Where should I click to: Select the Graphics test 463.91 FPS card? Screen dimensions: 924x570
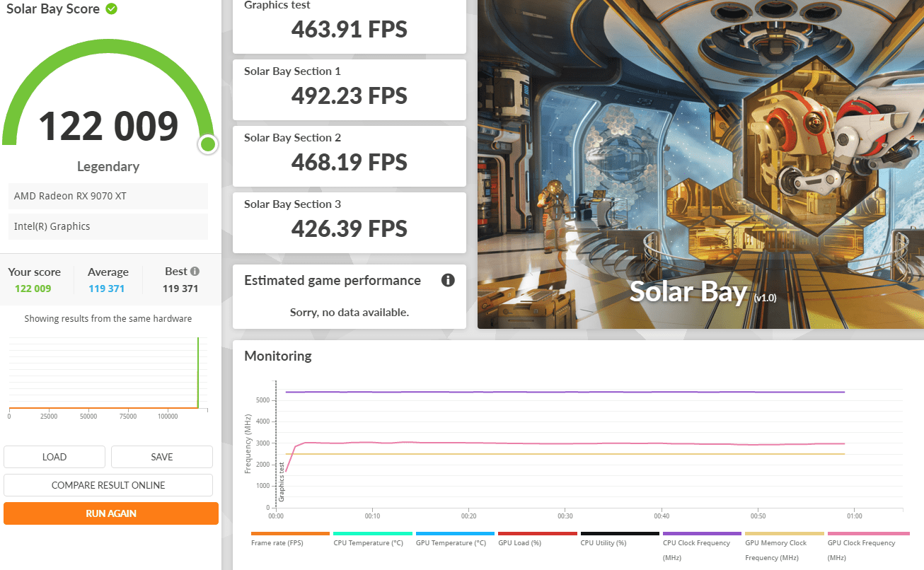(x=350, y=26)
